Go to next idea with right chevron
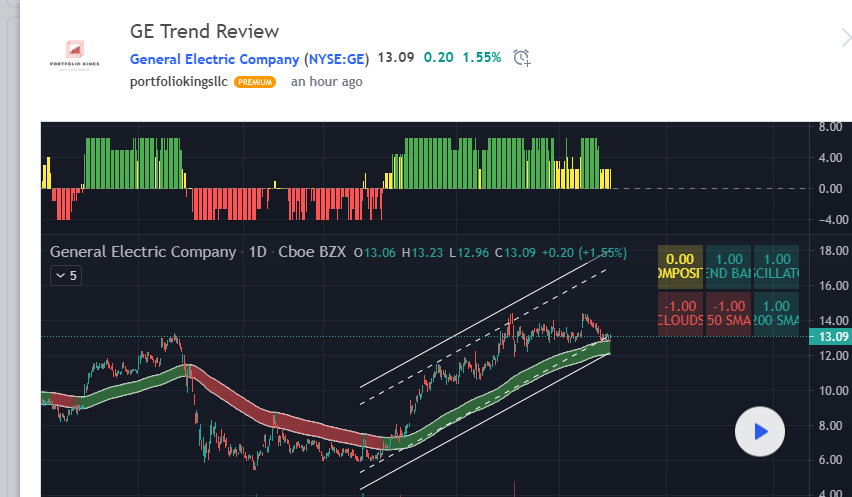Image resolution: width=852 pixels, height=497 pixels. pyautogui.click(x=845, y=38)
